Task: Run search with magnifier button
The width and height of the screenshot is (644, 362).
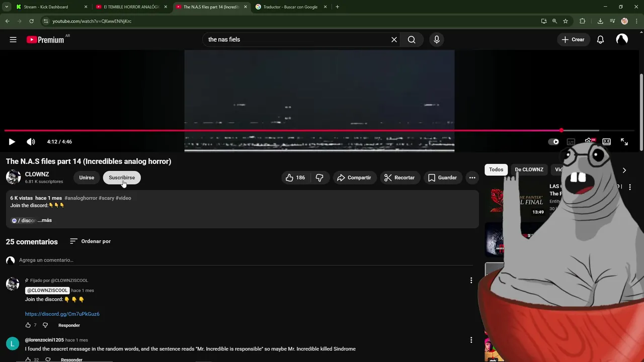Action: coord(412,40)
